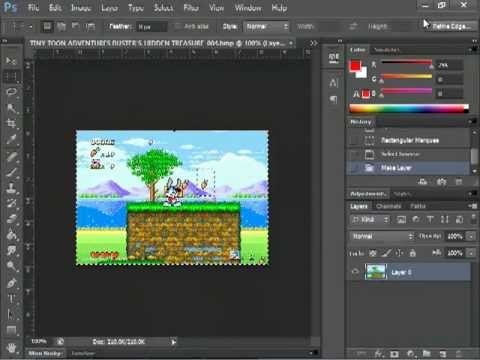Open the Window menu
The image size is (480, 360).
pos(248,7)
